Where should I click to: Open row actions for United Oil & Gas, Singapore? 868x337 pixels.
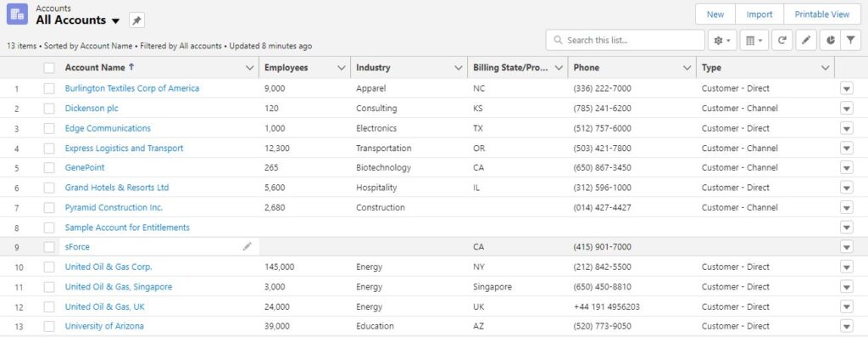click(847, 287)
